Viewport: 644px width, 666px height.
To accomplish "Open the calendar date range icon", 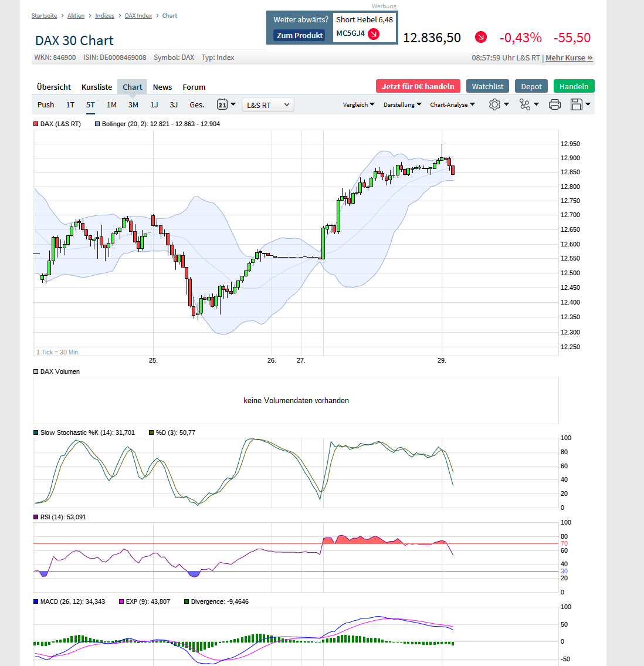I will (x=223, y=104).
